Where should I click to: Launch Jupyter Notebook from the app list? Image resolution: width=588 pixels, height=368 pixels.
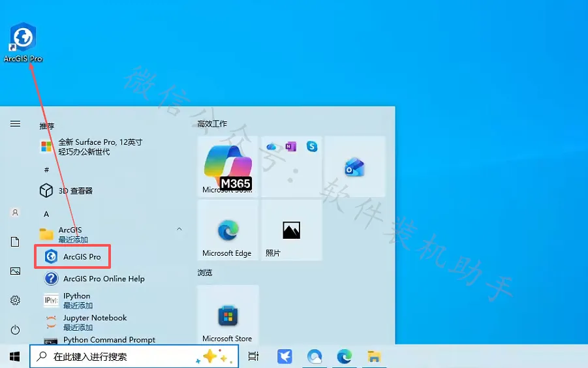pyautogui.click(x=95, y=322)
